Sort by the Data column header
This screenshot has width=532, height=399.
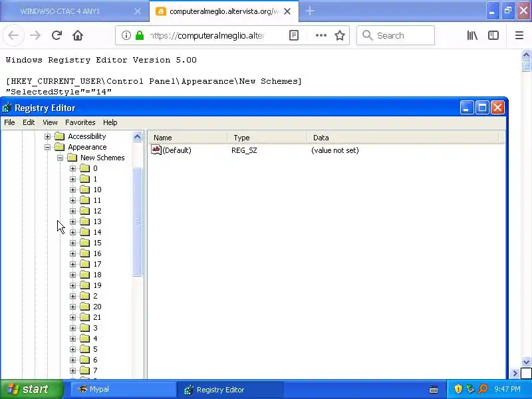click(x=403, y=138)
